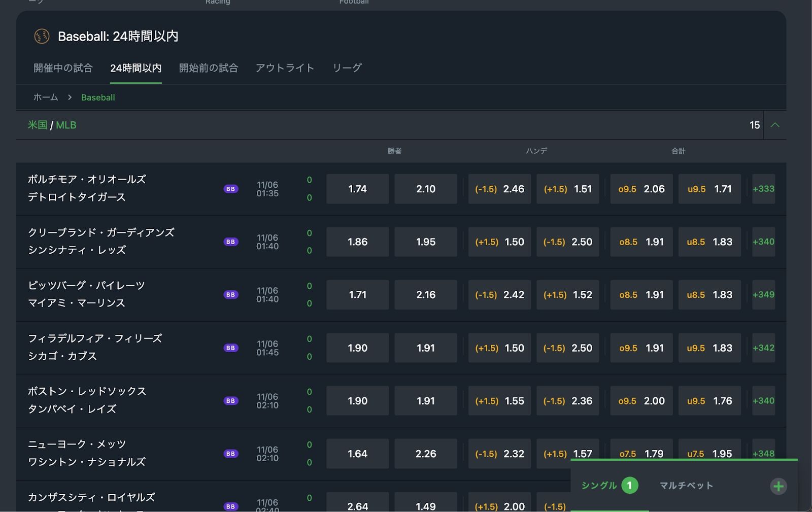Viewport: 812px width, 512px height.
Task: Expand +342 more markets for Phillies match
Action: pos(763,348)
